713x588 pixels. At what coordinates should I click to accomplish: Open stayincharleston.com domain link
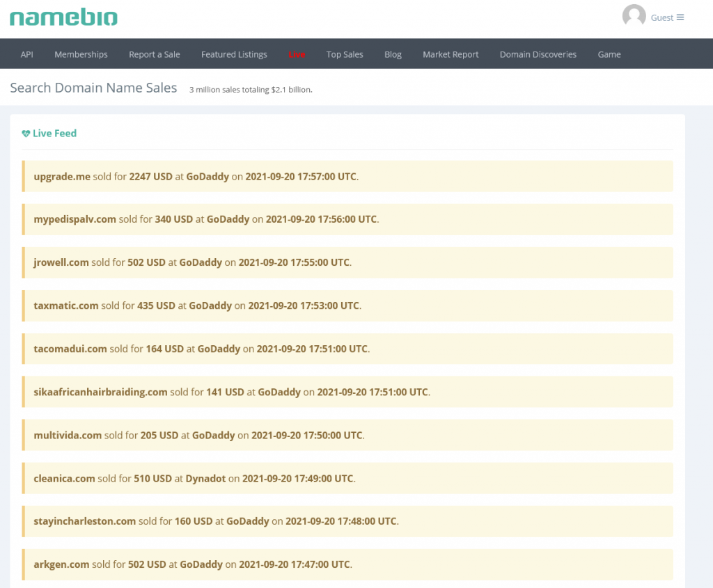[84, 521]
